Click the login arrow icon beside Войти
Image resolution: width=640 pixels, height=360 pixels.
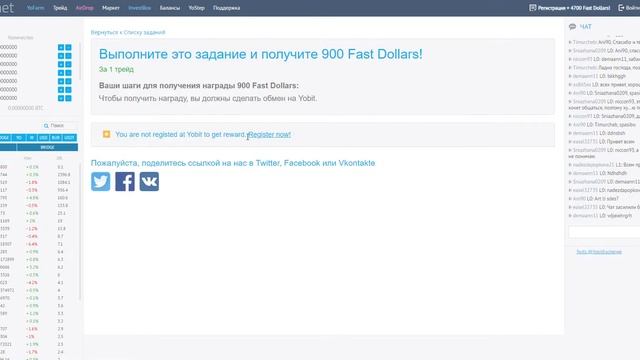[621, 8]
